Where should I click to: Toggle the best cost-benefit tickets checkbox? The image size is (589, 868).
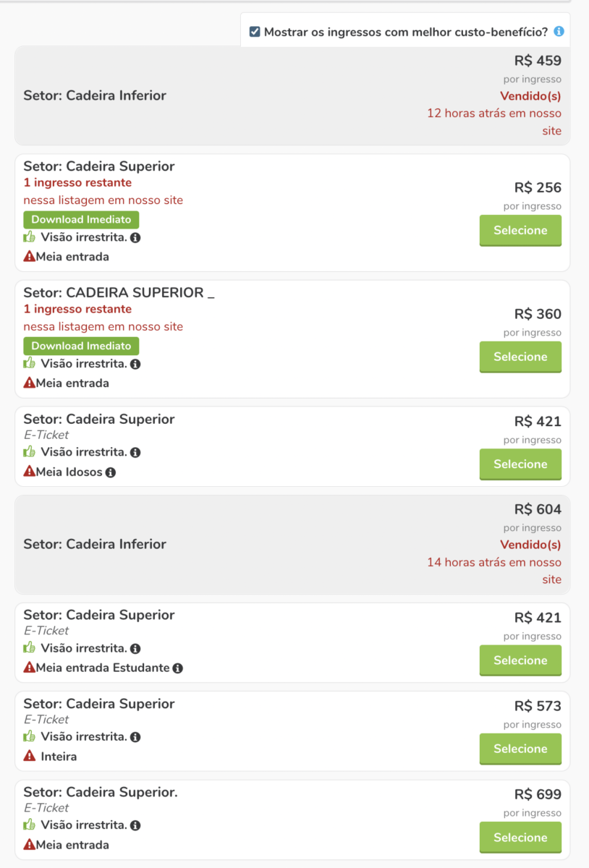click(255, 32)
